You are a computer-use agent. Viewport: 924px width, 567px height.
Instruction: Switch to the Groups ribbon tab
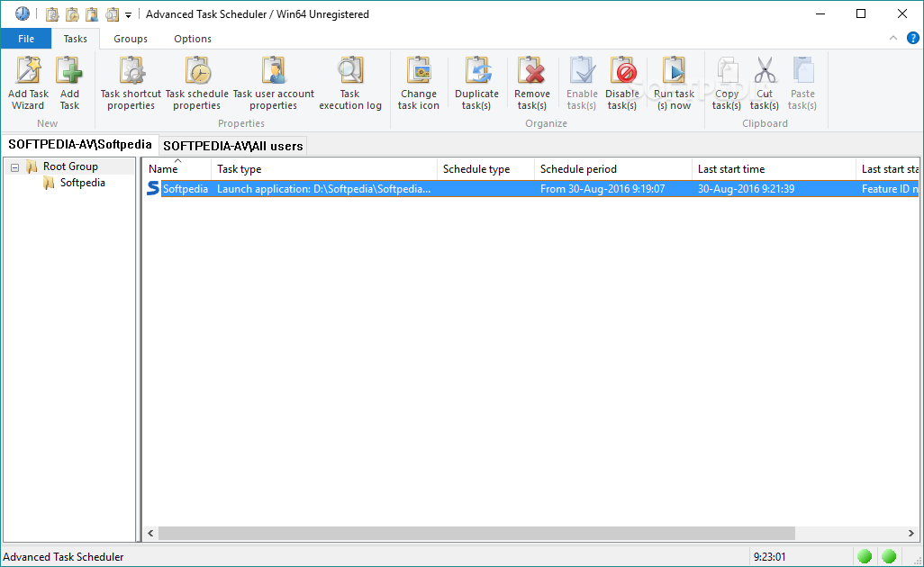[x=131, y=39]
